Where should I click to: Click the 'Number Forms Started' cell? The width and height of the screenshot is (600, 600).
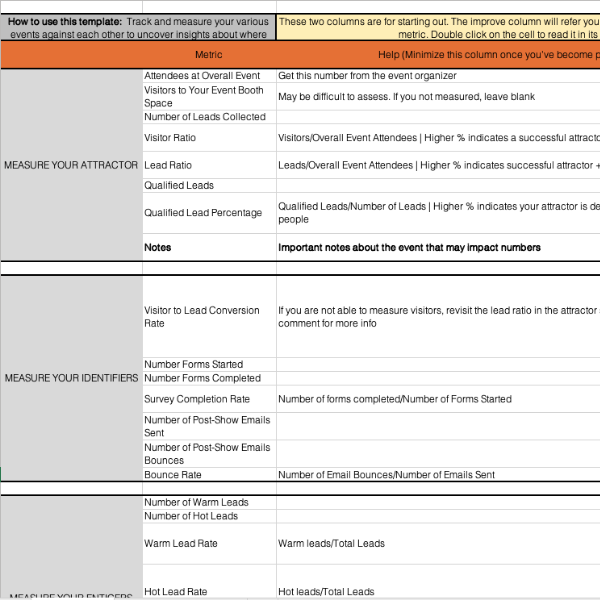tap(208, 364)
